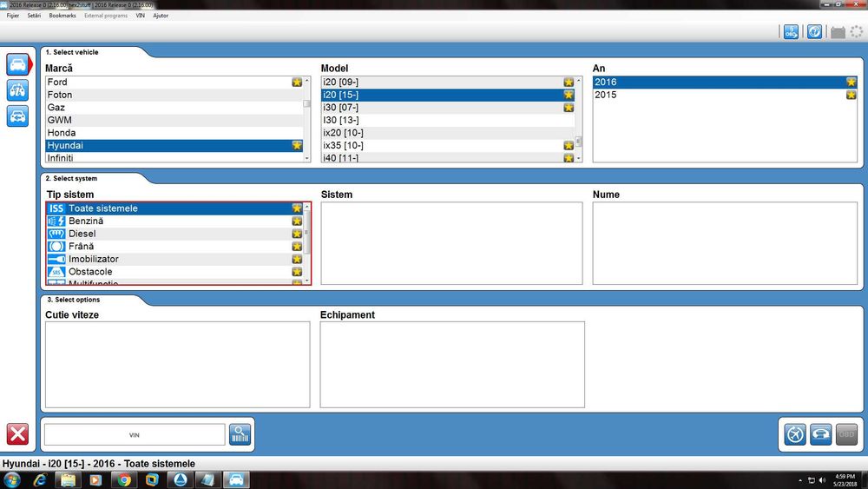Click Model list scroll down arrow
The image size is (868, 489).
click(x=578, y=158)
